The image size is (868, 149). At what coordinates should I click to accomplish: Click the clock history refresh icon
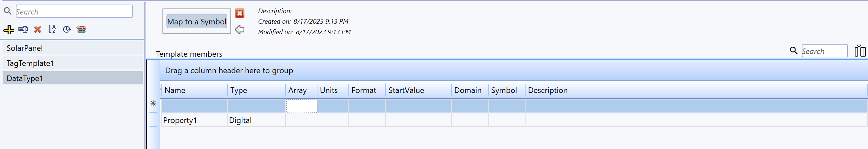67,30
